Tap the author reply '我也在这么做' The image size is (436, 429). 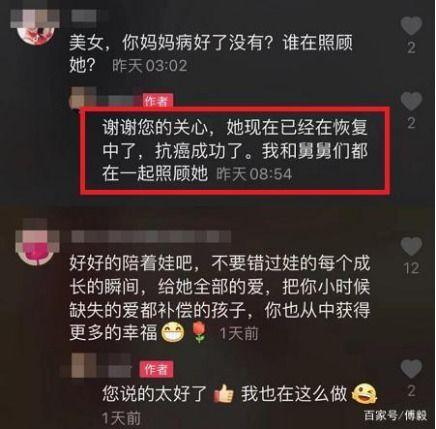[295, 394]
